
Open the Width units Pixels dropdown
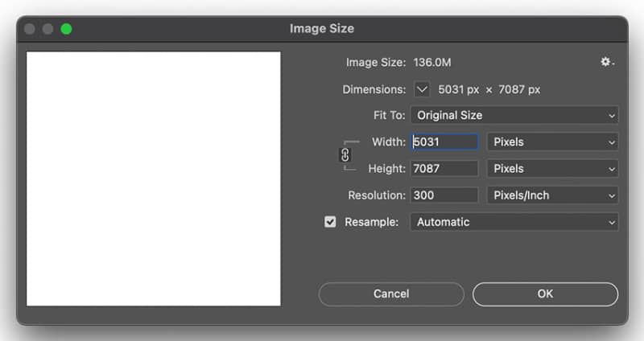[552, 142]
